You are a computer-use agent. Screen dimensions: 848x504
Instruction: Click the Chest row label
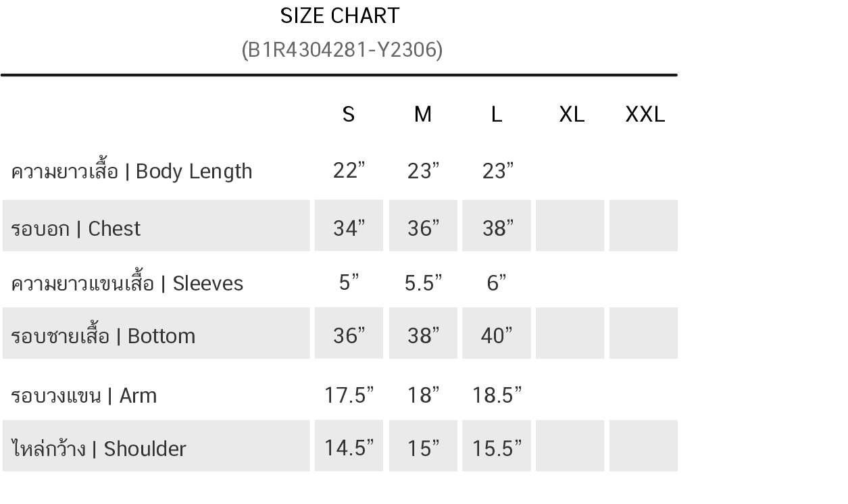coord(76,228)
